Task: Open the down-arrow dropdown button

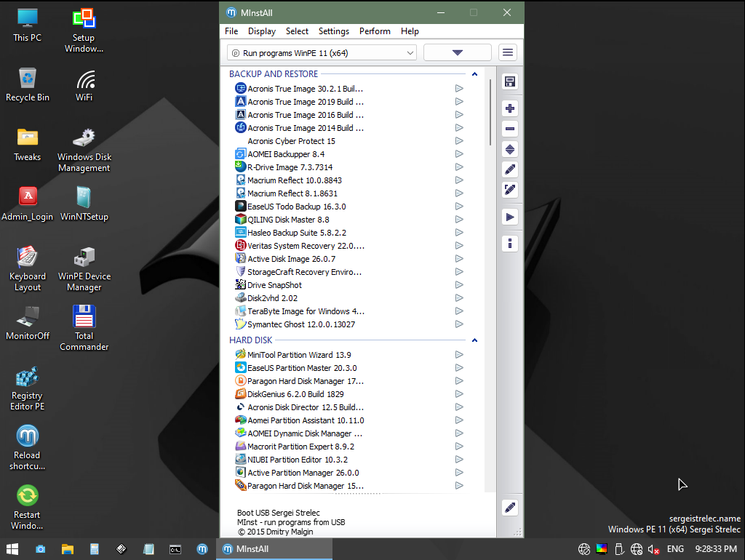Action: pos(457,52)
